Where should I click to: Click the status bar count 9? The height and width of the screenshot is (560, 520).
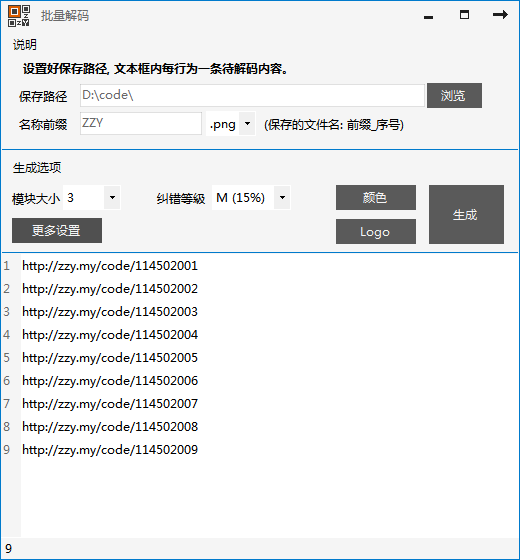click(x=9, y=549)
